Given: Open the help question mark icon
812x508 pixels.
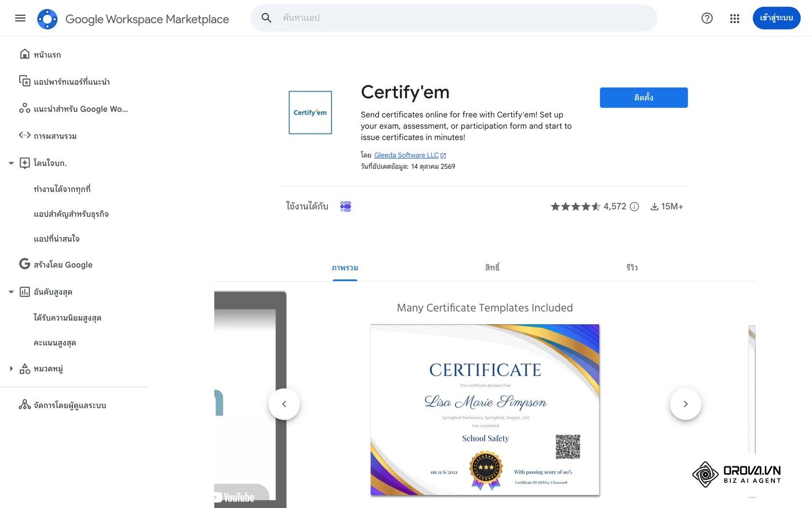Looking at the screenshot, I should tap(707, 18).
